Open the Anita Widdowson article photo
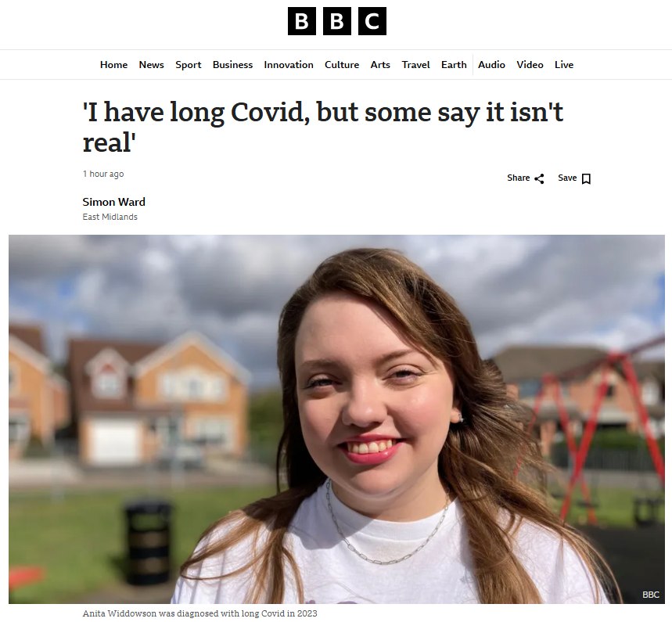Image resolution: width=672 pixels, height=622 pixels. [x=336, y=419]
